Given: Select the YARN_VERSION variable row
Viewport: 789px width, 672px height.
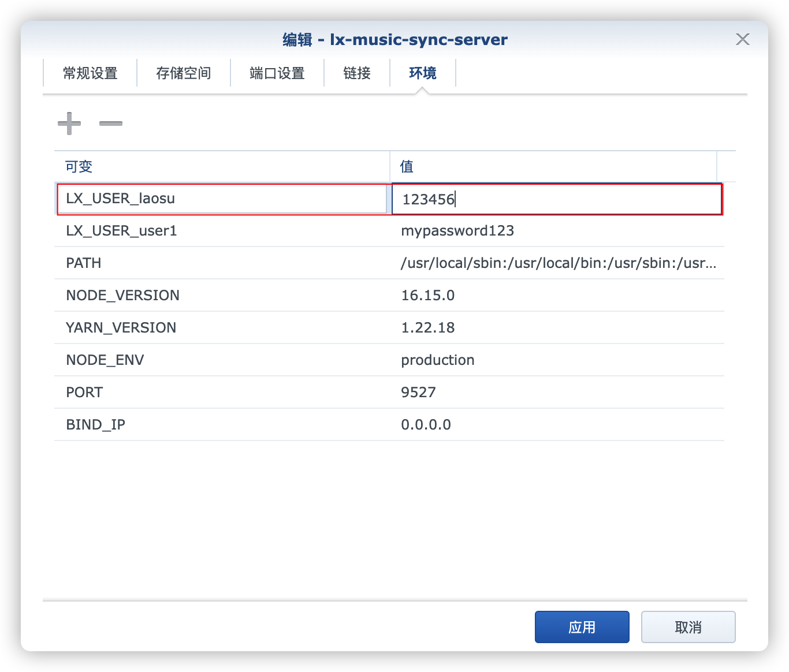Looking at the screenshot, I should (x=121, y=328).
